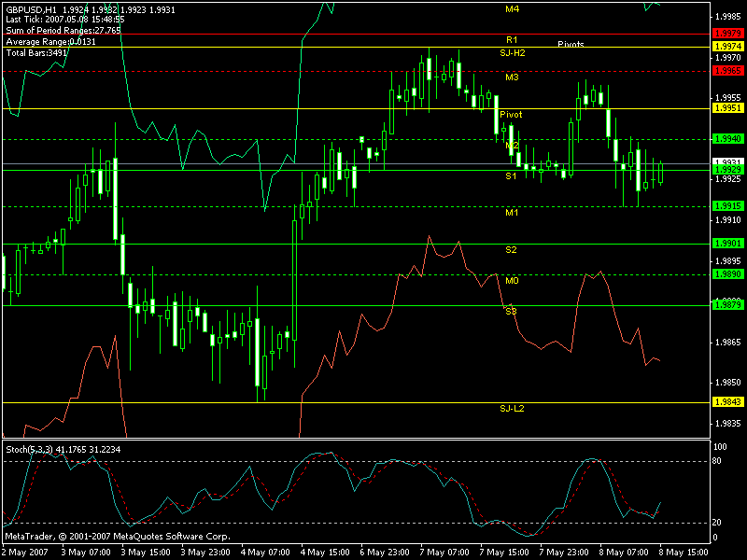
Task: Select the Stoch(5,3,3) indicator label
Action: [x=31, y=450]
